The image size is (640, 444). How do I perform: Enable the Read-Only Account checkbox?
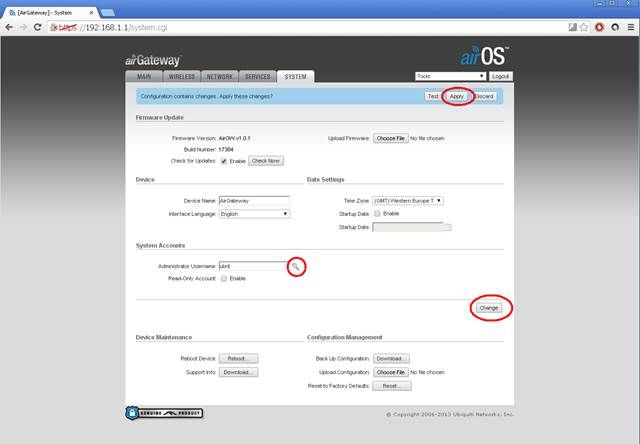(x=224, y=278)
